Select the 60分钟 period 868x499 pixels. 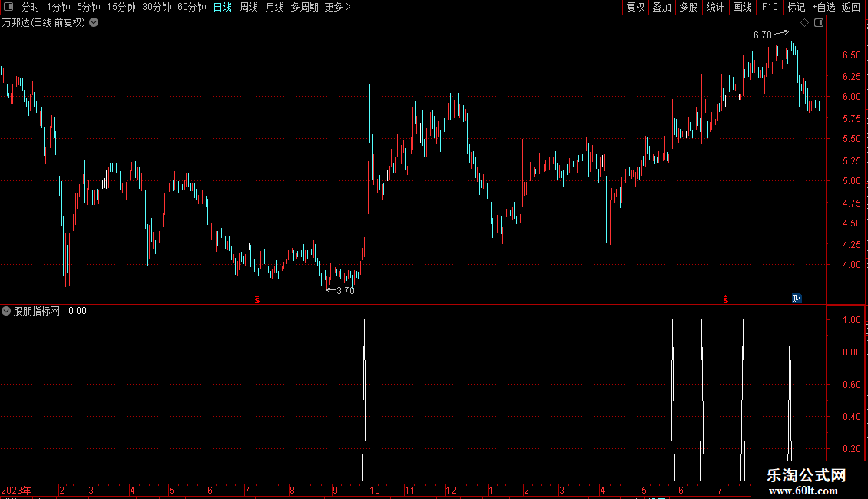191,7
